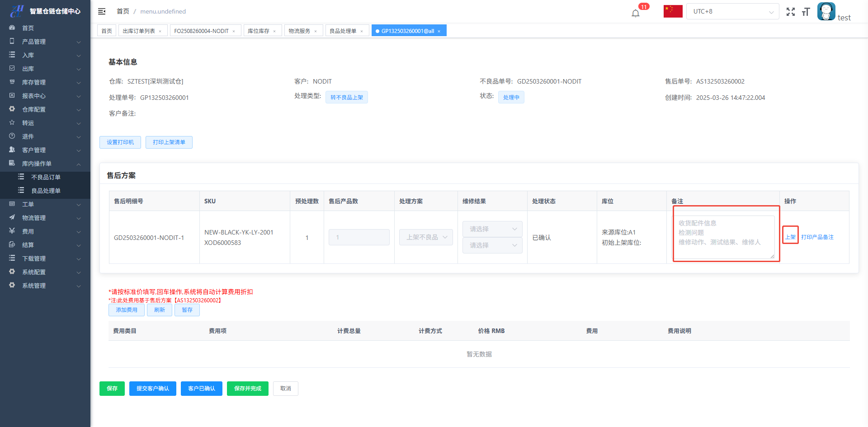Image resolution: width=868 pixels, height=427 pixels.
Task: Expand the 产品管理 sidebar menu
Action: click(x=45, y=42)
